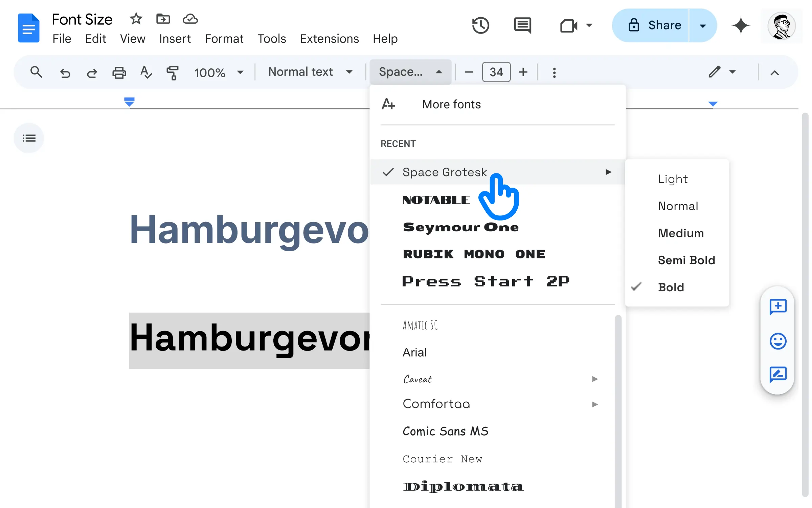Select the checked Space Grotesk font
Viewport: 812px width, 508px height.
click(497, 172)
